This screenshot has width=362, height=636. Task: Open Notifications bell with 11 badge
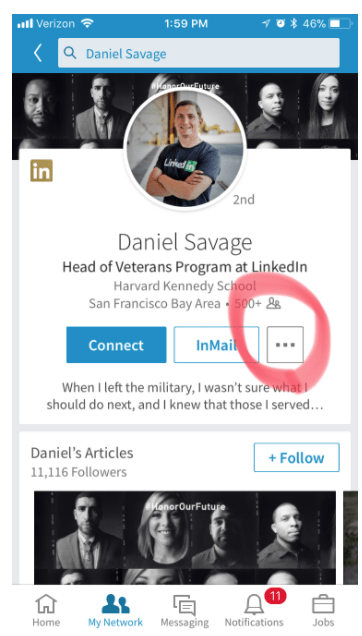pos(254,610)
